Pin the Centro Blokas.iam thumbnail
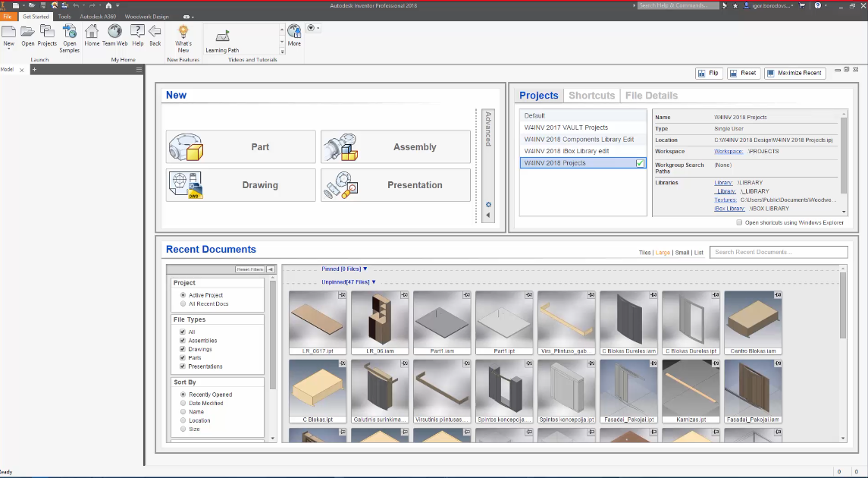Image resolution: width=868 pixels, height=478 pixels. [778, 295]
